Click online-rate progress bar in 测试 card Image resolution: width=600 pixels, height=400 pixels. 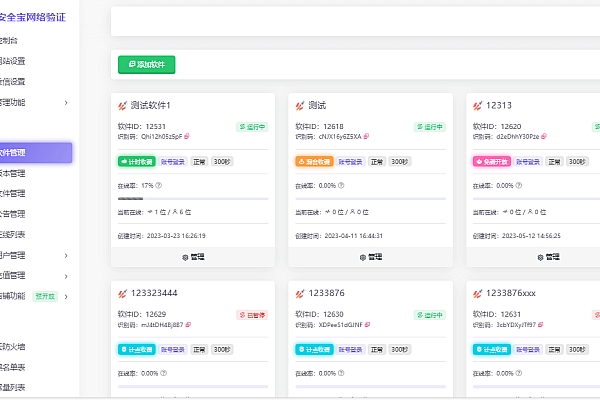[370, 199]
